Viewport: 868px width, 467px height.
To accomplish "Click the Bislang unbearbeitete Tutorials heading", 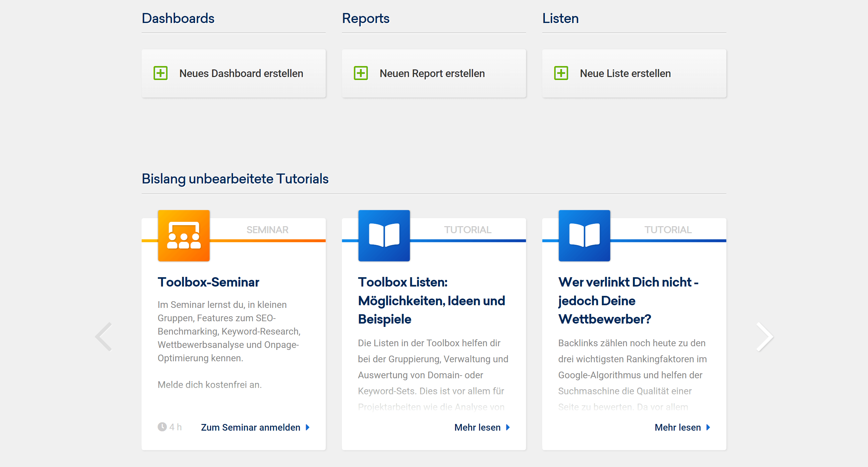I will pyautogui.click(x=235, y=179).
